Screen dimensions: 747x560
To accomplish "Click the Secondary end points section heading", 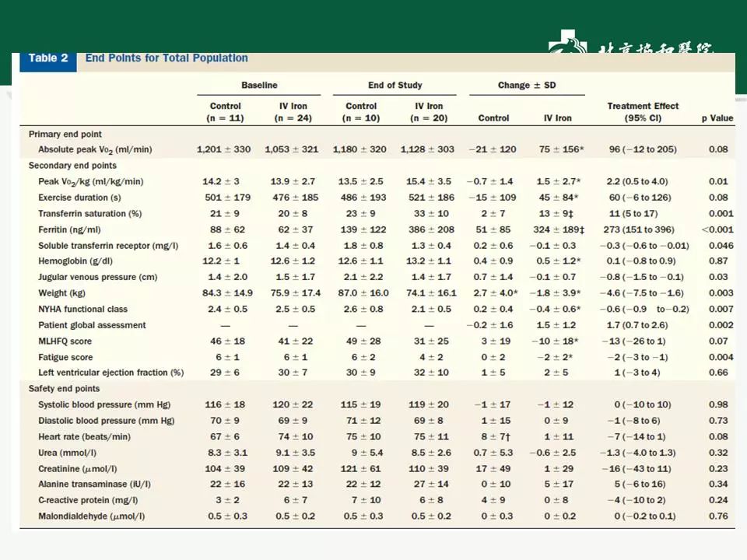I will 72,166.
